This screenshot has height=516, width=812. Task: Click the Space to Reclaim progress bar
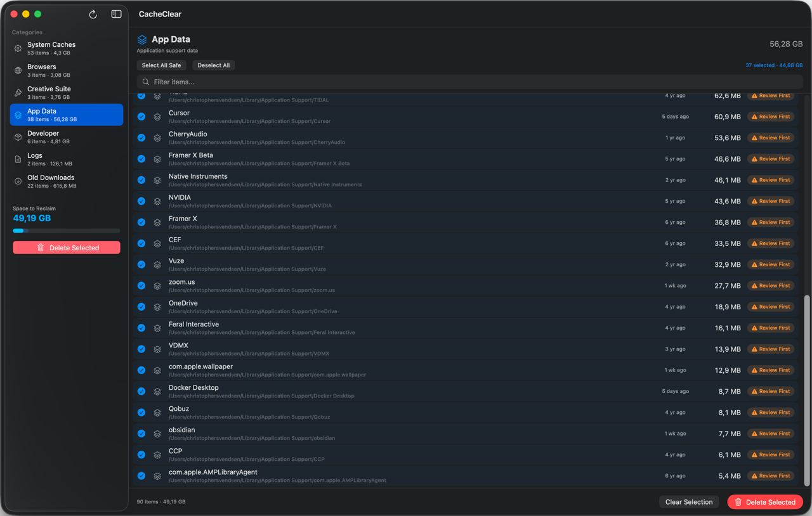[x=67, y=231]
